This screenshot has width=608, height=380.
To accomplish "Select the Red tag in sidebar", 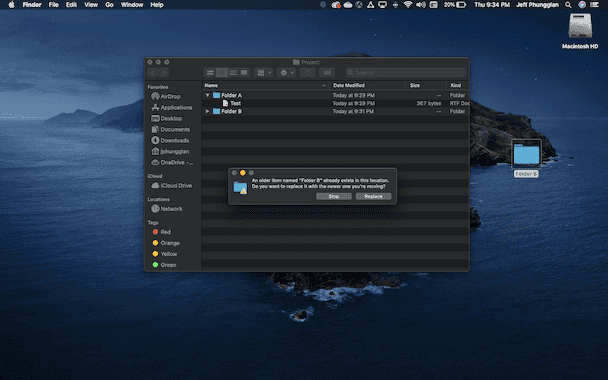I will (x=161, y=232).
